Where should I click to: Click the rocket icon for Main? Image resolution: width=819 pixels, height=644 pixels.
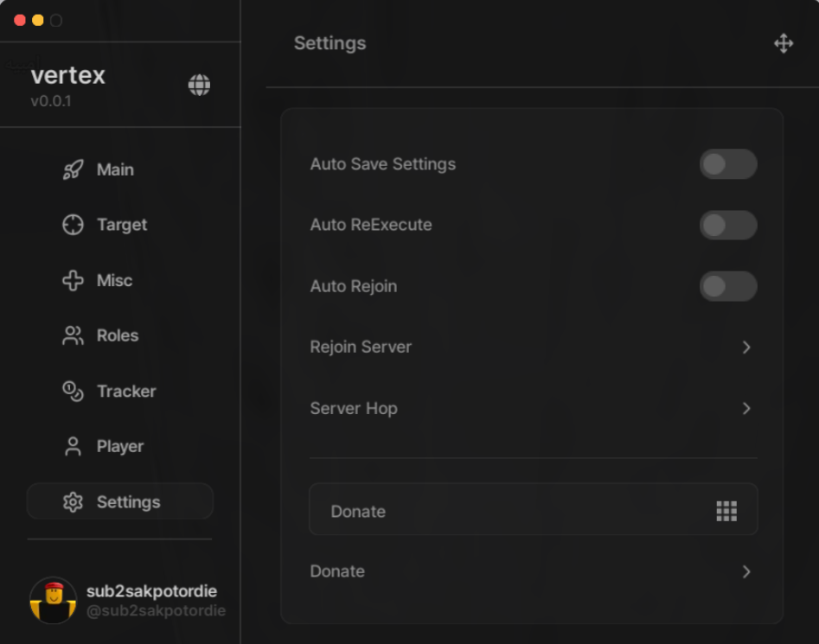pyautogui.click(x=74, y=169)
